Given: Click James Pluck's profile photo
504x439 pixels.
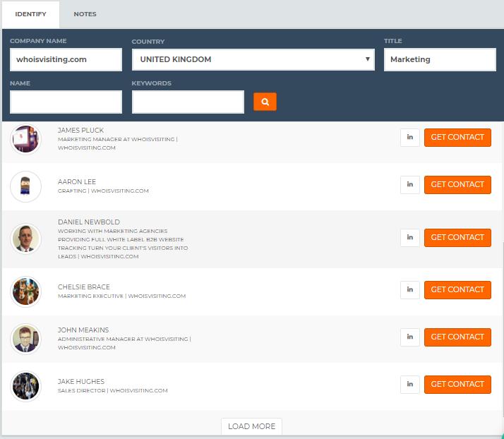Looking at the screenshot, I should point(25,139).
